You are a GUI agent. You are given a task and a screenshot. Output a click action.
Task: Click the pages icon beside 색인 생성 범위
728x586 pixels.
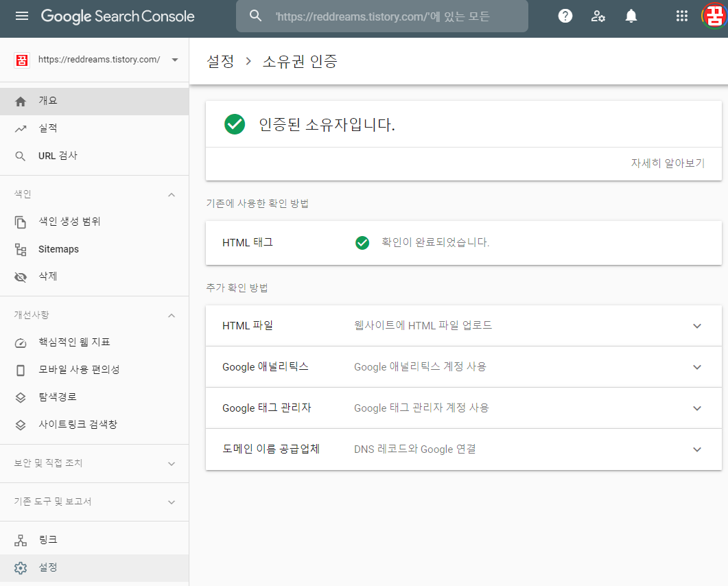21,222
